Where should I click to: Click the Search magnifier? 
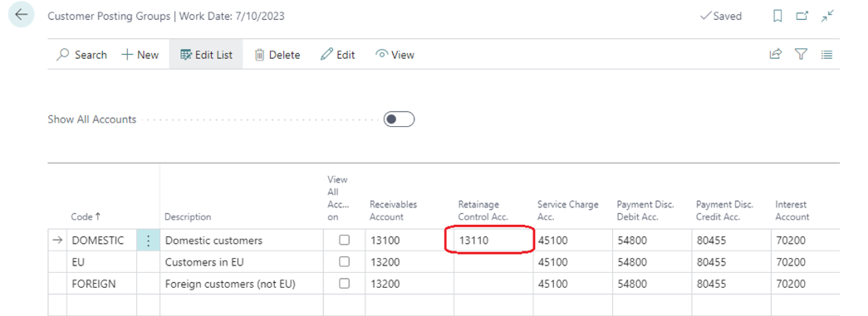(64, 55)
